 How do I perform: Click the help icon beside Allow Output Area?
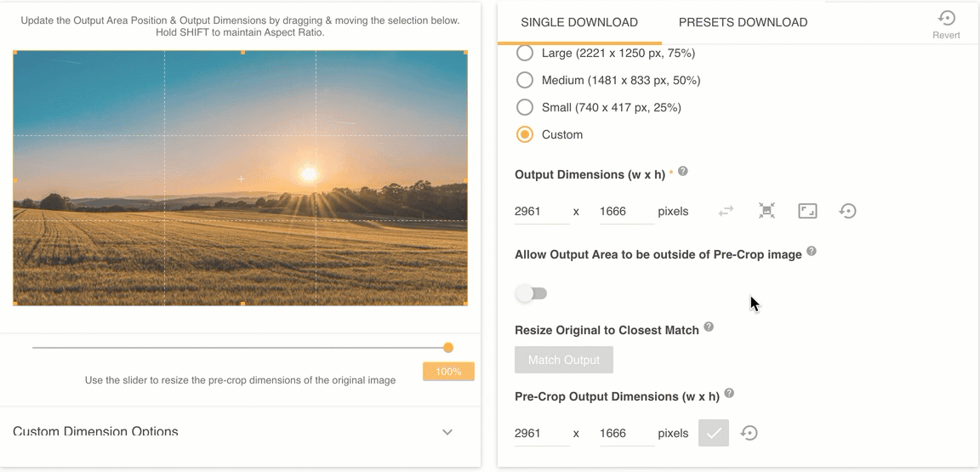pyautogui.click(x=812, y=252)
